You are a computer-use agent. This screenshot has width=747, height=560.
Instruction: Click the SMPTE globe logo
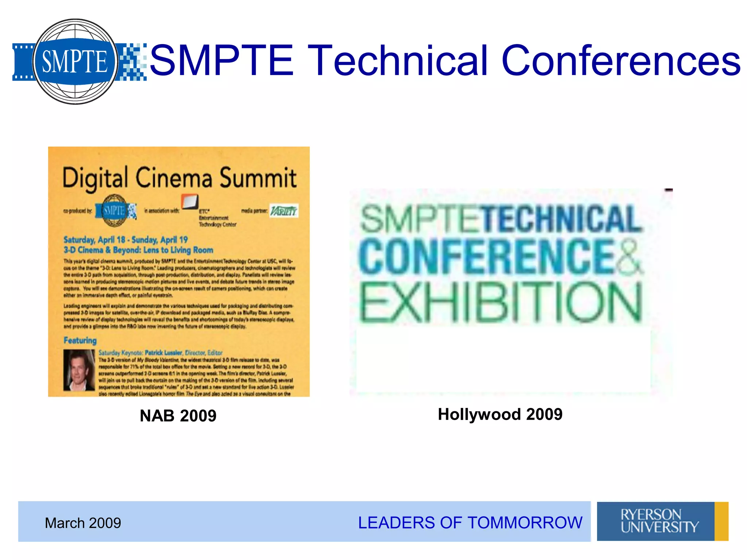[79, 61]
